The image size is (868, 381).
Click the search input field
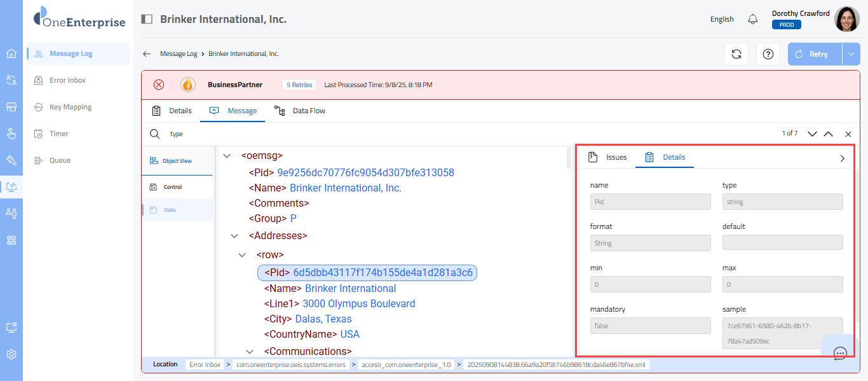[445, 134]
